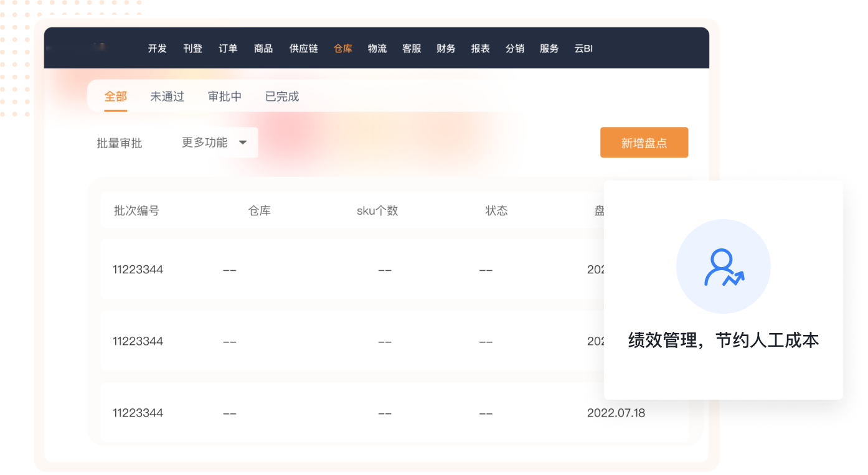Viewport: 868px width, 475px height.
Task: Open the 财务 menu
Action: pyautogui.click(x=446, y=49)
